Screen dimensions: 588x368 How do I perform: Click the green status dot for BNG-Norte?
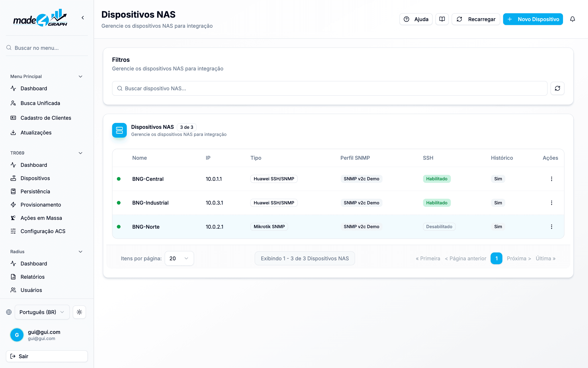click(x=119, y=227)
